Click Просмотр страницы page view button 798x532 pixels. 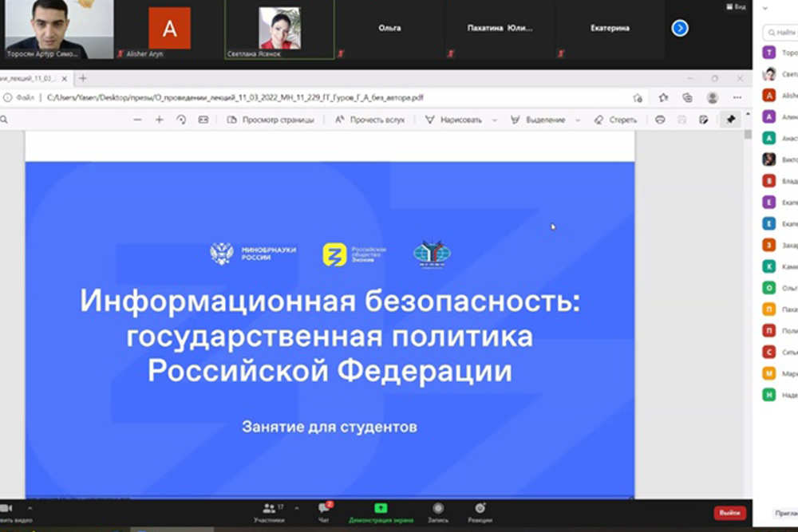click(271, 120)
